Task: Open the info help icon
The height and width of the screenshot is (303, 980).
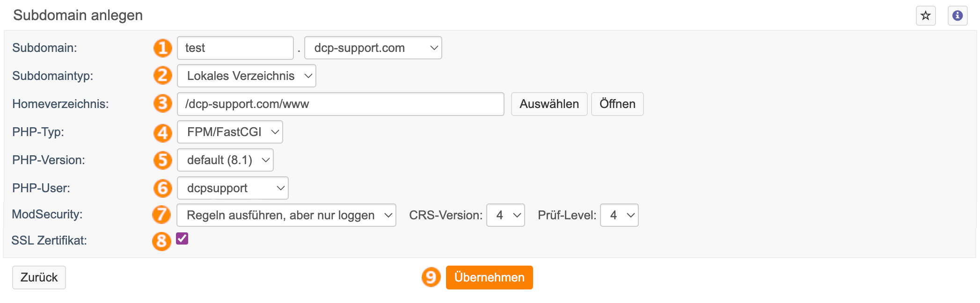Action: [958, 16]
